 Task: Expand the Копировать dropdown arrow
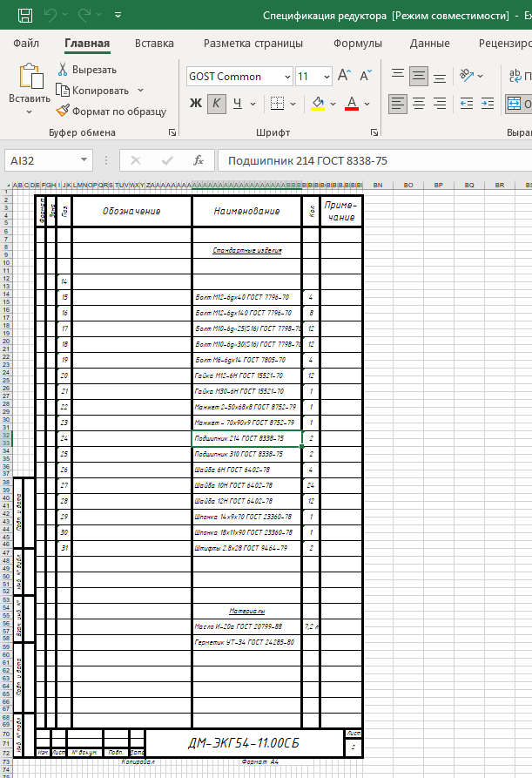coord(140,91)
